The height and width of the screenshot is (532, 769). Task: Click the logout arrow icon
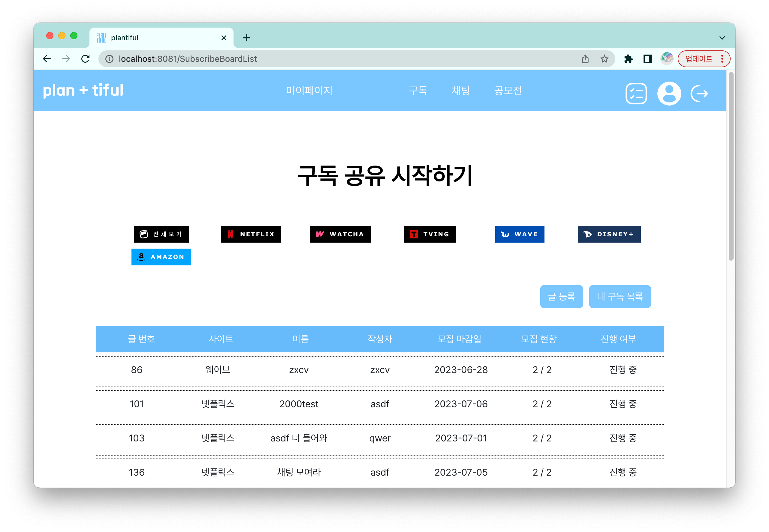tap(699, 94)
